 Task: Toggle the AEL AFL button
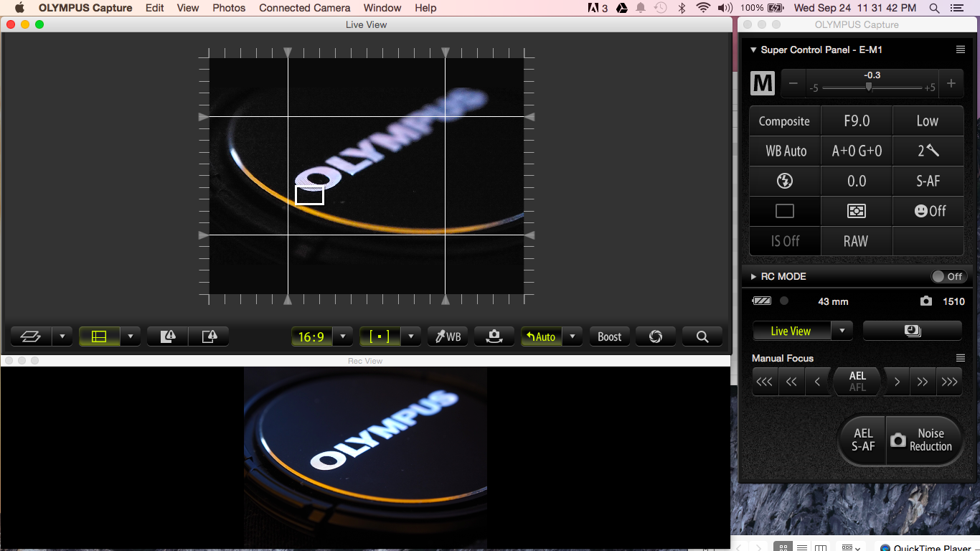[x=857, y=382]
